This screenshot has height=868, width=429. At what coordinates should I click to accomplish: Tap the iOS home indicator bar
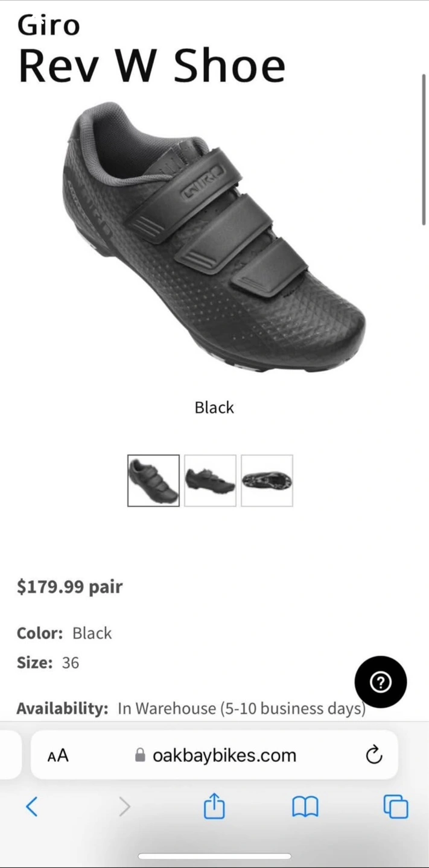point(214,856)
